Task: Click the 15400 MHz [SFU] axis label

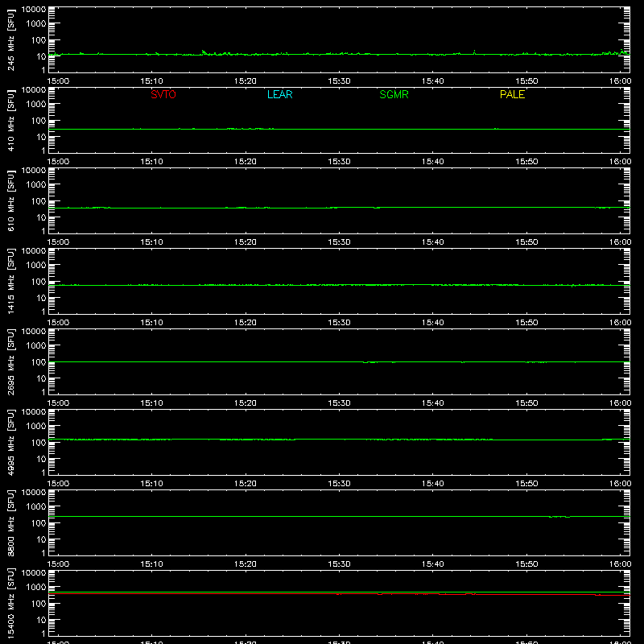Action: coord(11,603)
